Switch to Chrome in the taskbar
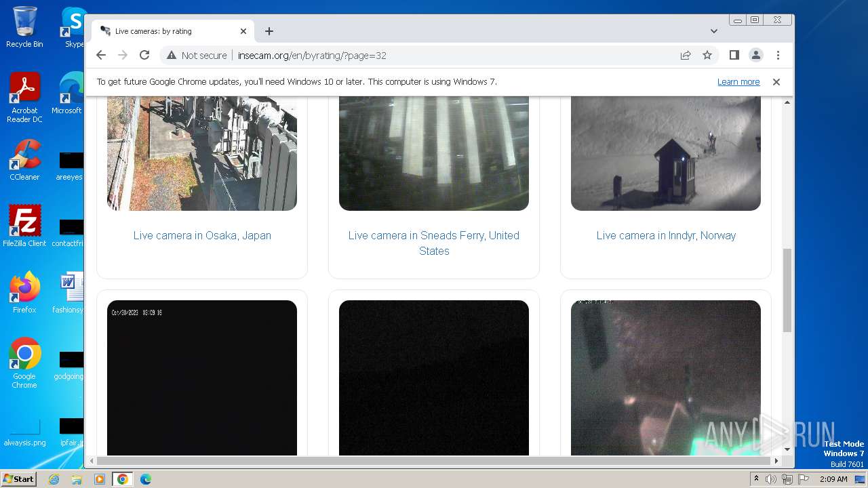 (x=122, y=479)
